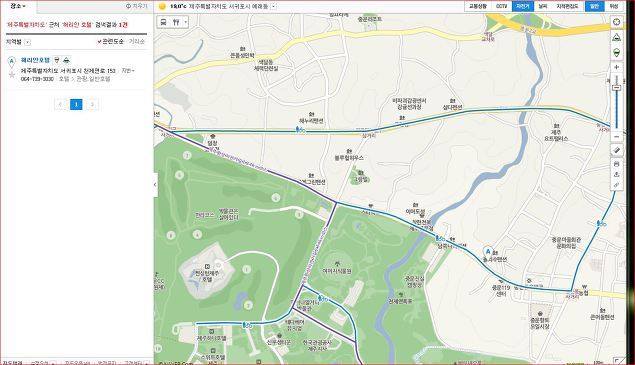Click the 제주하나호텔 map label
Viewport: 635px width, 365px height.
click(211, 338)
